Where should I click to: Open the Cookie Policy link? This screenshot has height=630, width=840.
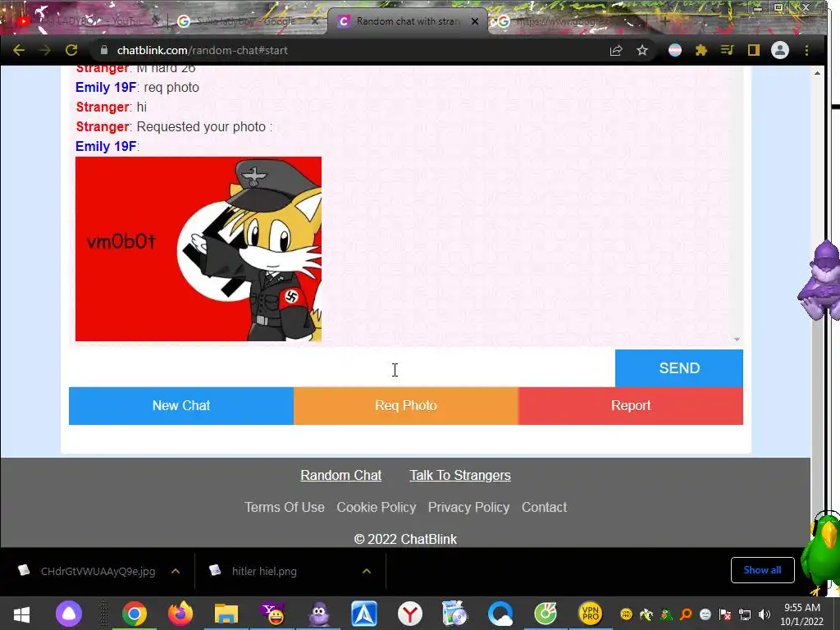coord(376,507)
